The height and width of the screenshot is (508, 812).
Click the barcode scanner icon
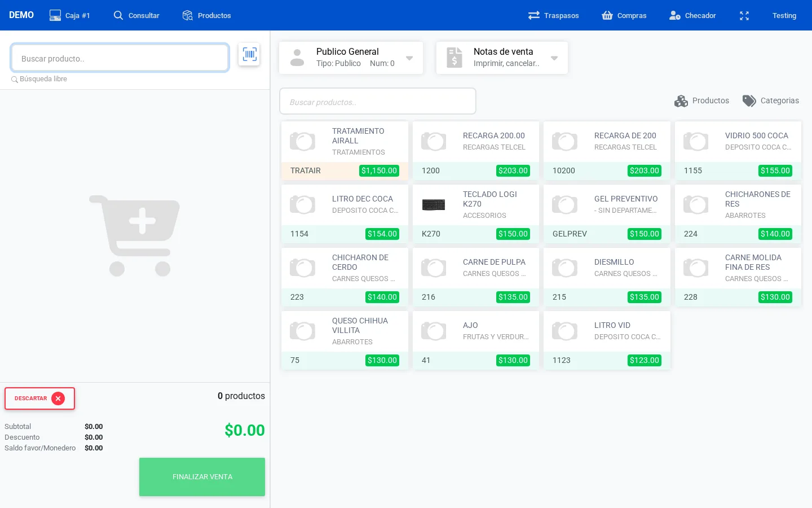249,54
